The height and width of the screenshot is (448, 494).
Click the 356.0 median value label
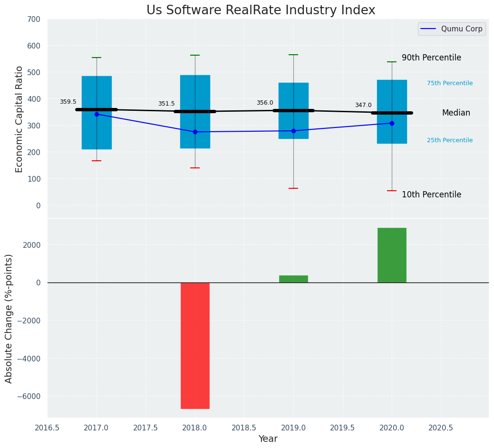click(x=265, y=103)
